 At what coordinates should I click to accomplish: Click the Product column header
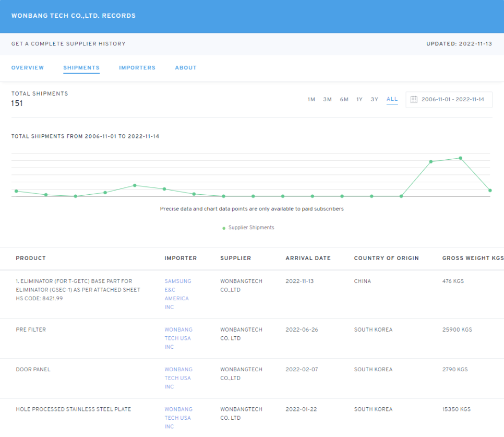coord(31,258)
